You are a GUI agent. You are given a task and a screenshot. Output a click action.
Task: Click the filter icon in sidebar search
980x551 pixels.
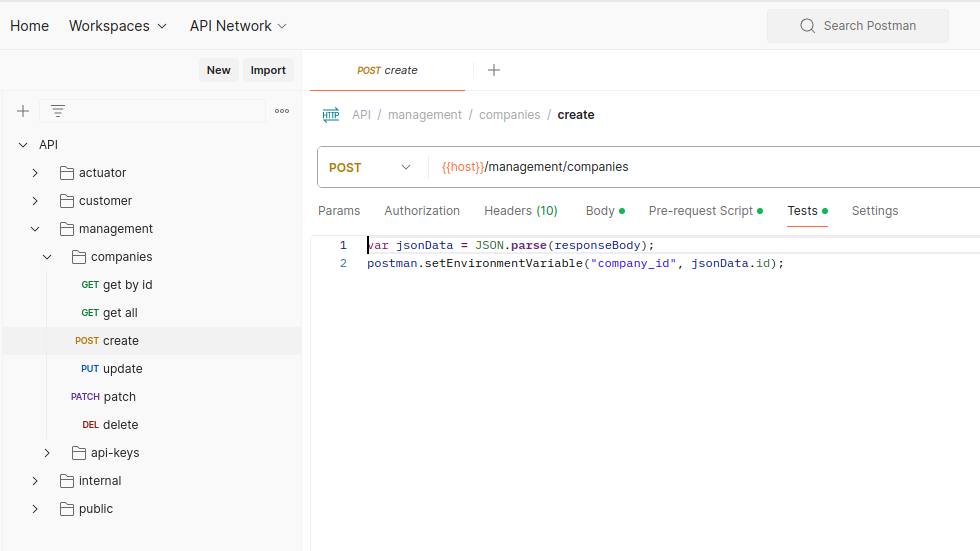[x=58, y=111]
